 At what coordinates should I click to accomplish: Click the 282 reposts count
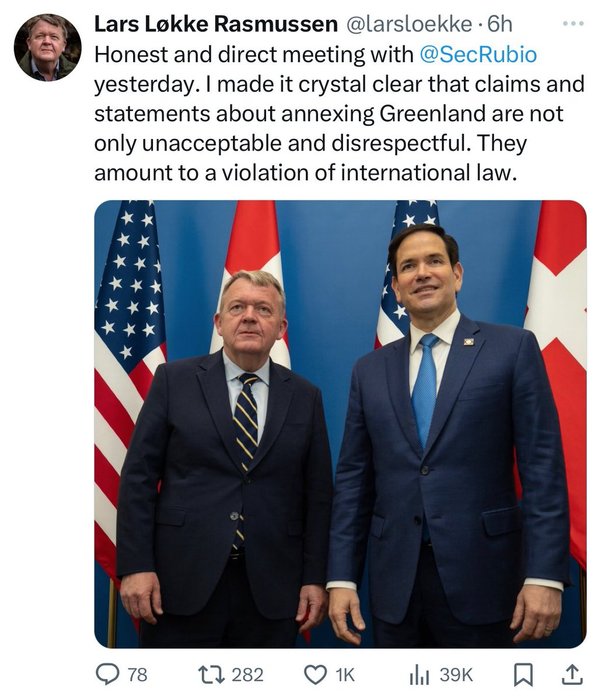click(247, 675)
